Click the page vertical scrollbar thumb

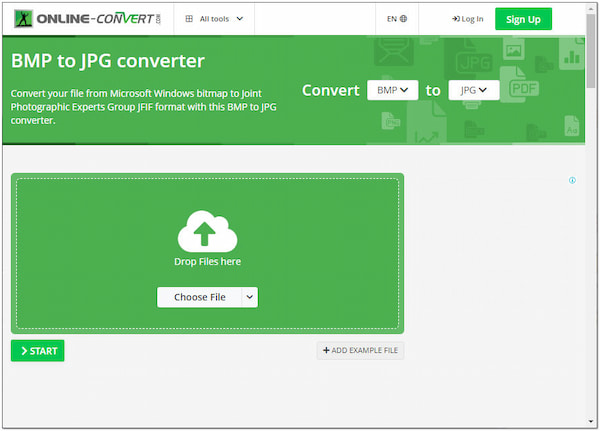coord(591,51)
